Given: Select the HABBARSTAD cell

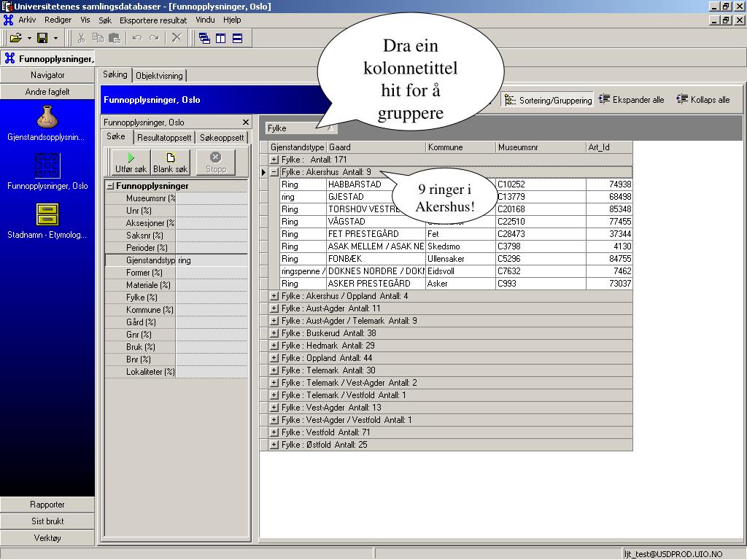Looking at the screenshot, I should pos(376,184).
